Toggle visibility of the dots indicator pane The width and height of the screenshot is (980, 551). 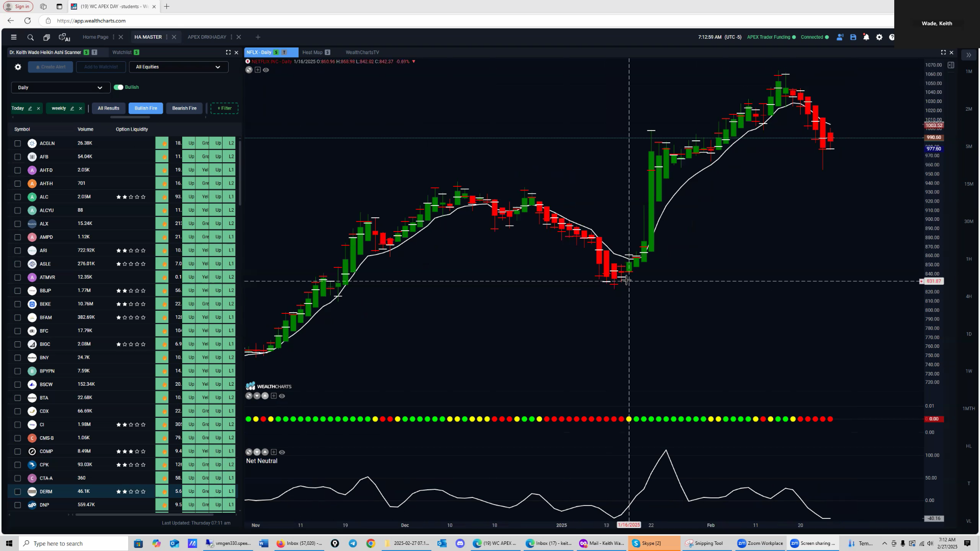coord(282,396)
